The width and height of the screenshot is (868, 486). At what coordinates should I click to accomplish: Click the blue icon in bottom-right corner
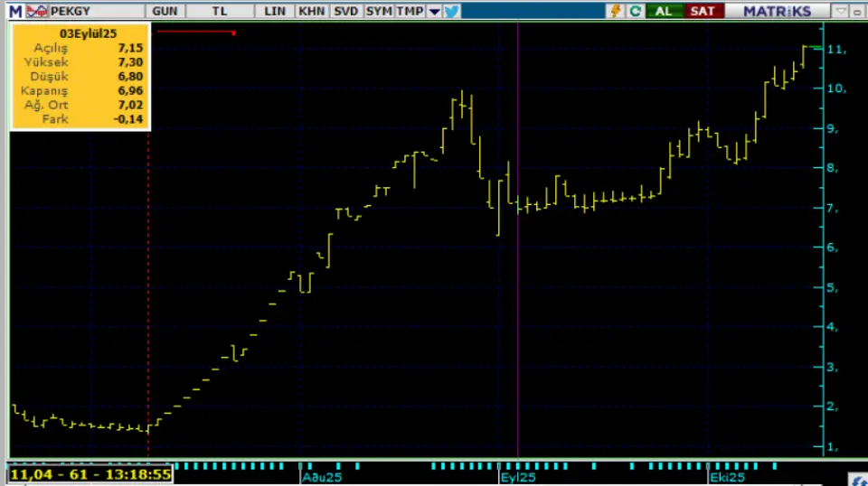tap(860, 480)
